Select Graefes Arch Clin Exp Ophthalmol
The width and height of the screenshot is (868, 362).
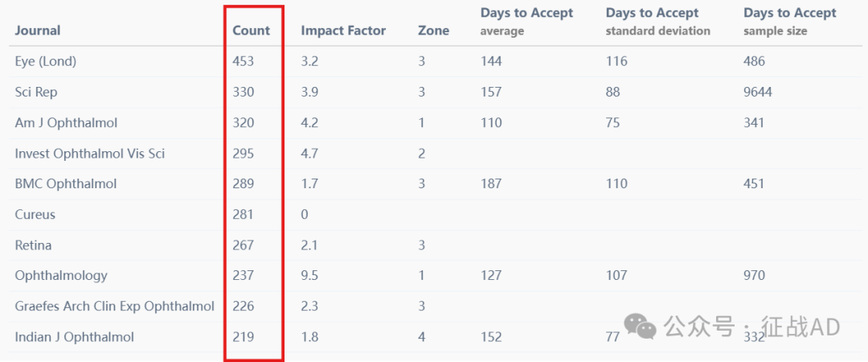click(x=115, y=306)
